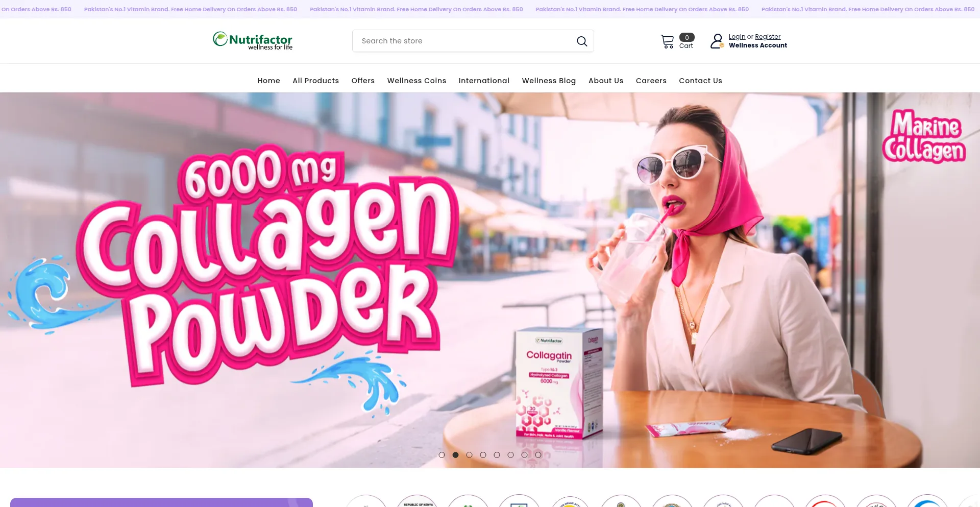Select the fifth carousel dot

497,455
